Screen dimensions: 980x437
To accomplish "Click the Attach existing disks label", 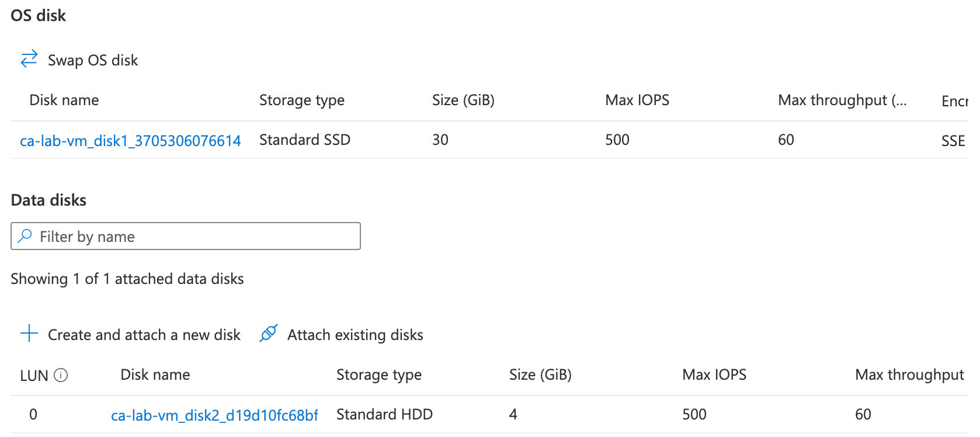I will coord(355,335).
